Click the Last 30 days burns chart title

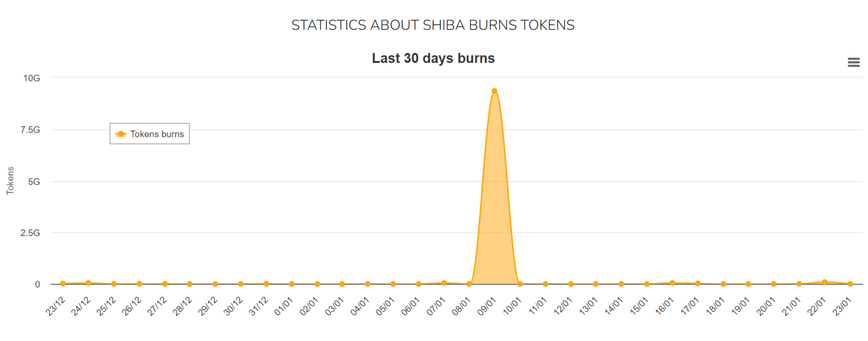(x=433, y=58)
